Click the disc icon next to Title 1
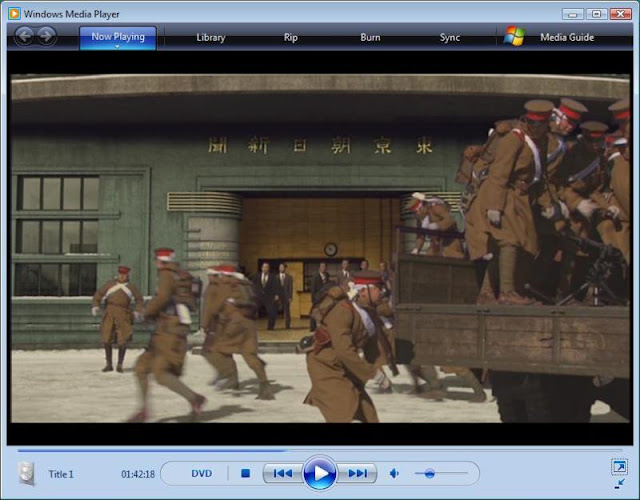The height and width of the screenshot is (500, 640). (x=27, y=473)
